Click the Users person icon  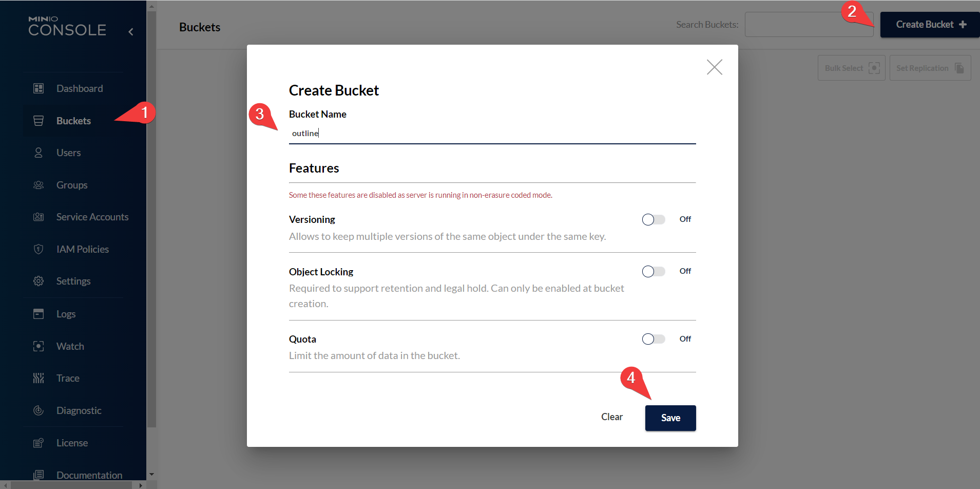39,153
